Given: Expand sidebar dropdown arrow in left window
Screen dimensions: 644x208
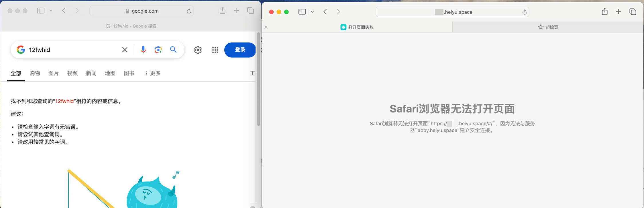Looking at the screenshot, I should coord(51,11).
